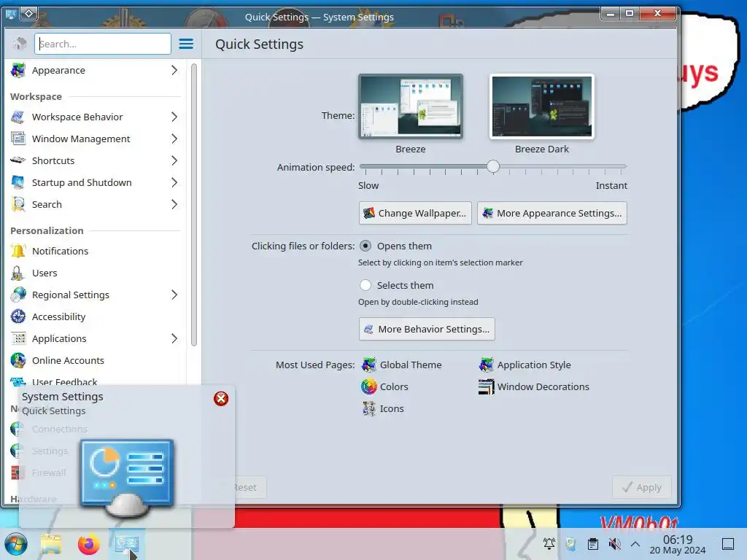Screen dimensions: 747x560
Task: Click the Startup and Shutdown icon
Action: [x=18, y=182]
